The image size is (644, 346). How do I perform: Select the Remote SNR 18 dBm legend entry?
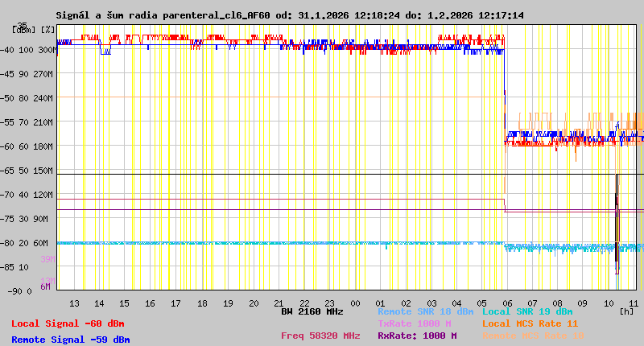click(x=425, y=311)
